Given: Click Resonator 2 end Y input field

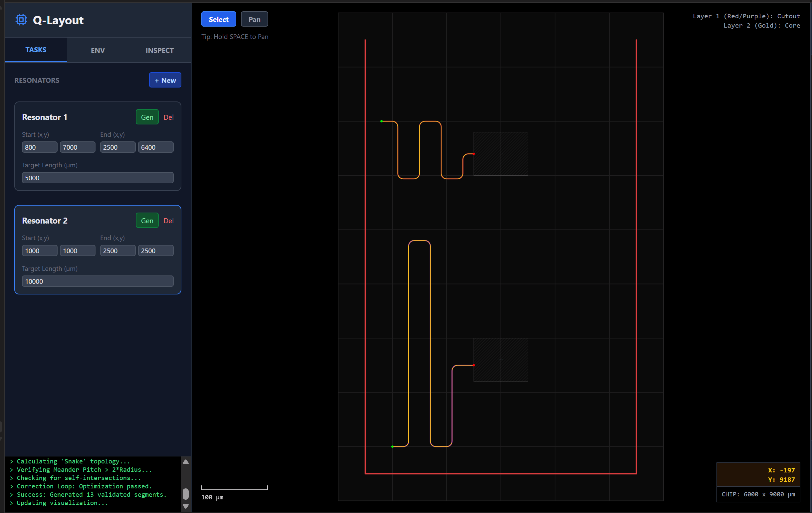Looking at the screenshot, I should [155, 251].
